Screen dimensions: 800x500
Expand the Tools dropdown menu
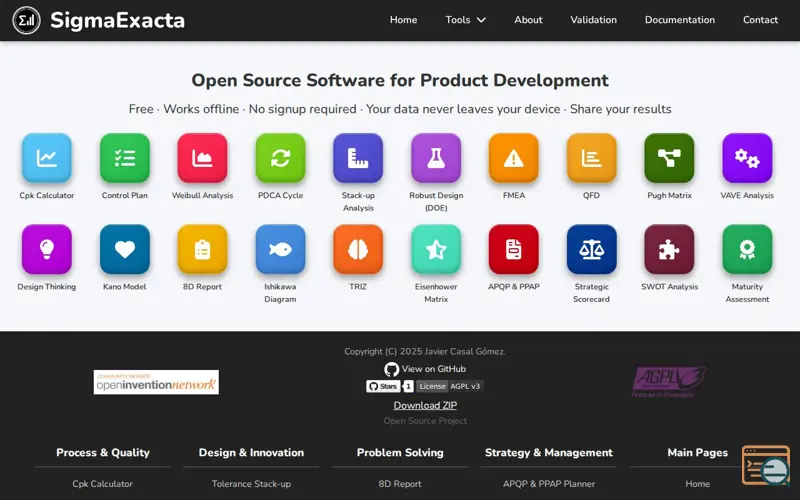(x=465, y=20)
